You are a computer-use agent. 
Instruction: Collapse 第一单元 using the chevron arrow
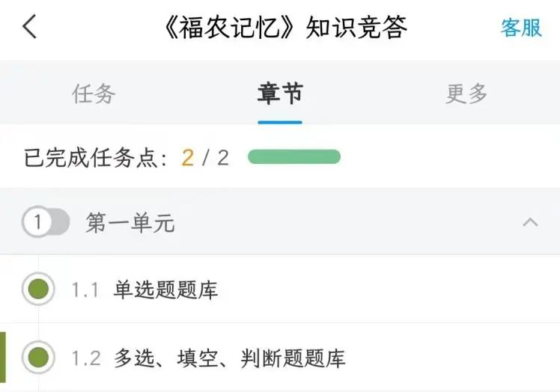pyautogui.click(x=530, y=222)
